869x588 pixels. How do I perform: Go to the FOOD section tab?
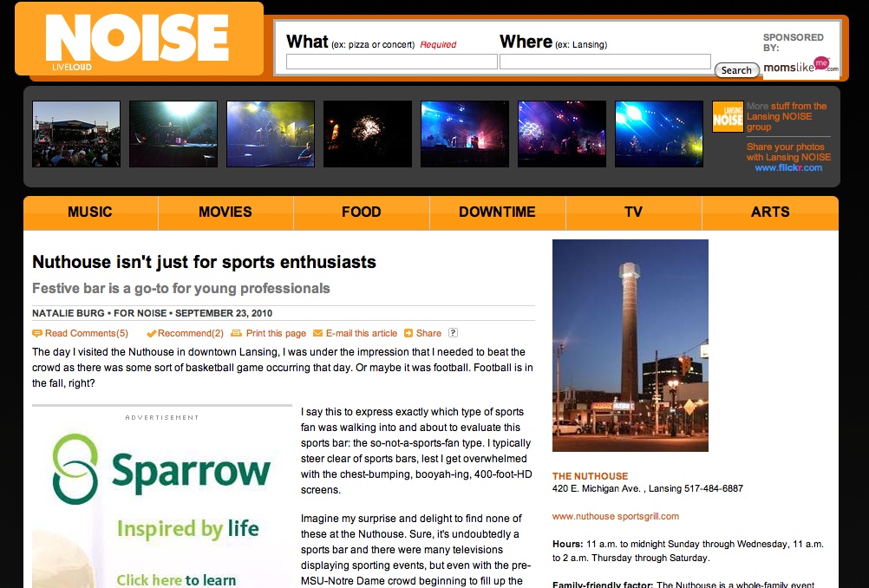(362, 212)
